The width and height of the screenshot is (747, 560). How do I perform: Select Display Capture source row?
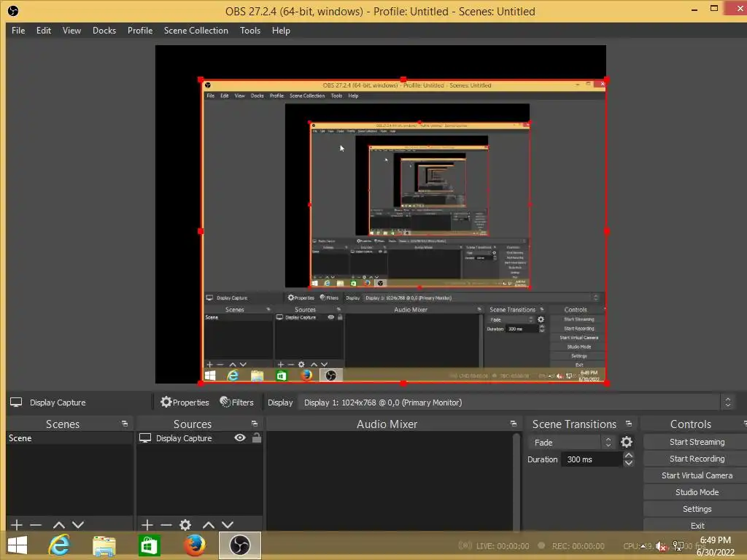[x=200, y=438]
